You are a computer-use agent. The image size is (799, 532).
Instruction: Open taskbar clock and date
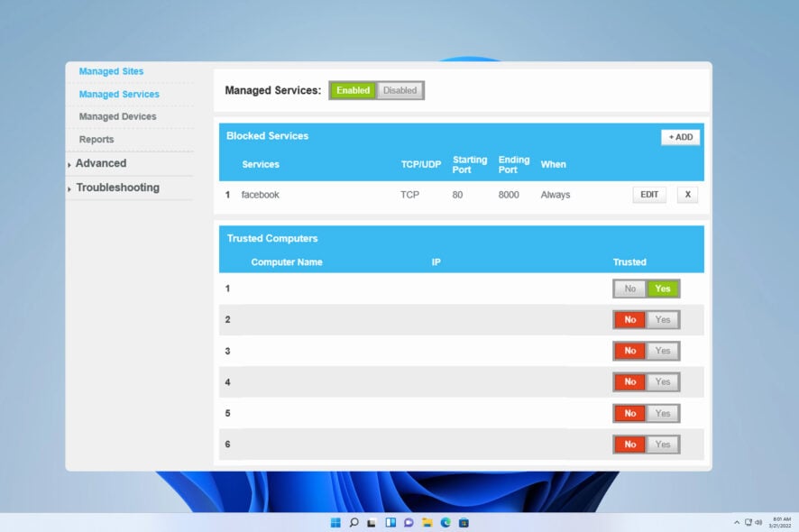coord(781,522)
